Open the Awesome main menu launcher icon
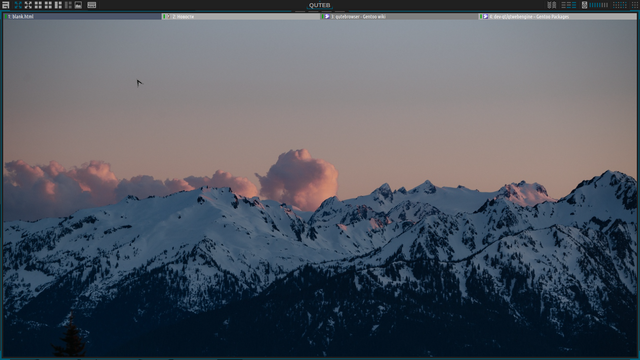Screen dimensions: 640x360 (5, 5)
